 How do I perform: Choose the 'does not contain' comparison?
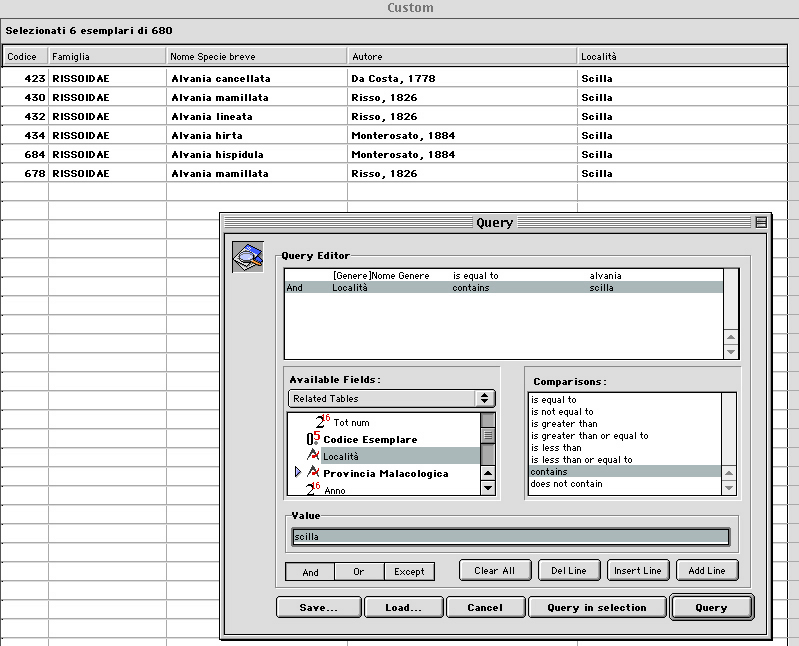click(x=625, y=483)
